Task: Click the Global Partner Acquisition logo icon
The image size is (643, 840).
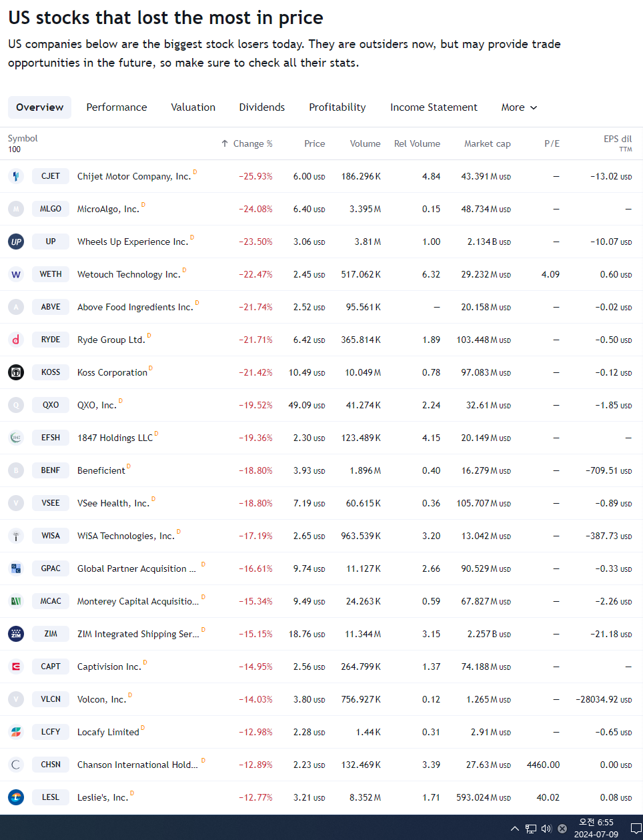Action: click(16, 568)
